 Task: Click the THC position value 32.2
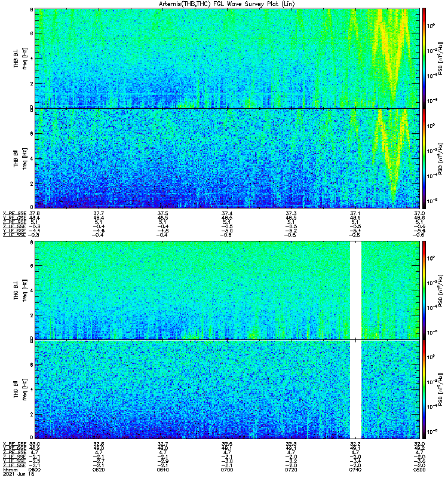355,444
